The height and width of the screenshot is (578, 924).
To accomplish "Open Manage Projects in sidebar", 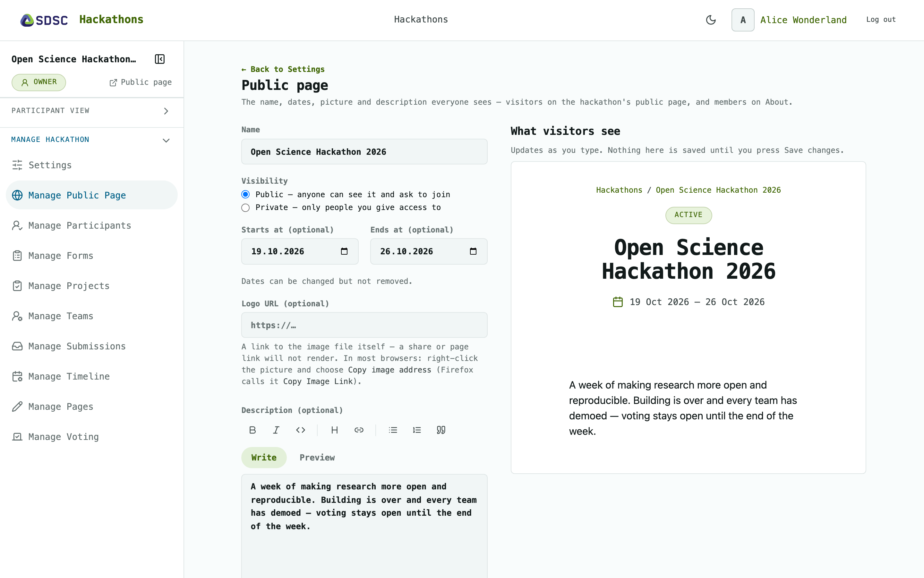I will pos(92,286).
